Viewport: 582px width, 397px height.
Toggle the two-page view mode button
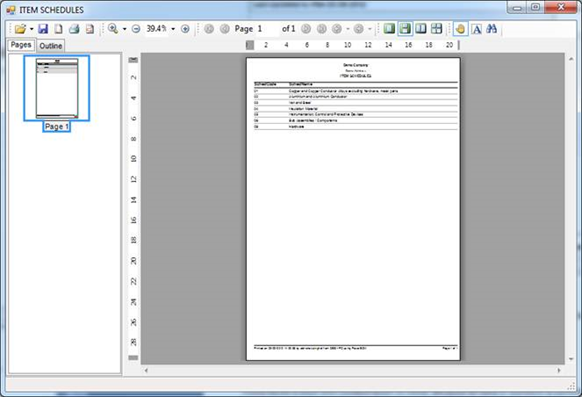[x=421, y=29]
